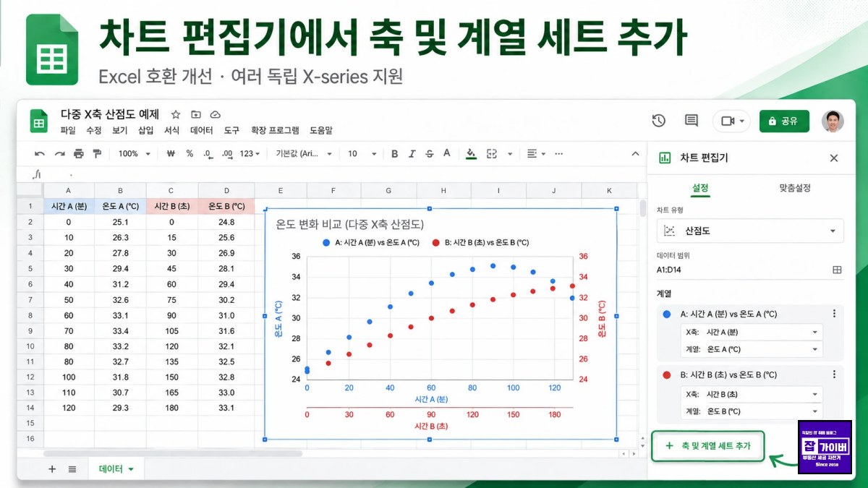Go to Sheets home via the green logo
This screenshot has width=868, height=488.
pos(38,121)
